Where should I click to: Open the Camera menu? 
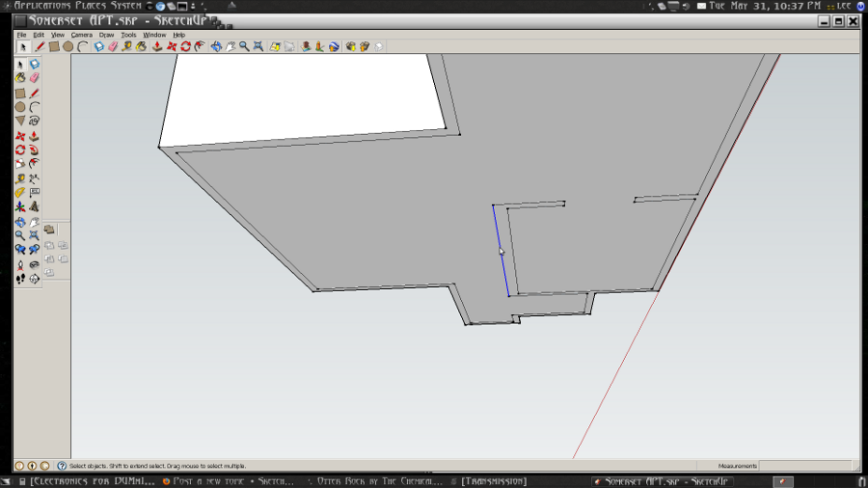pyautogui.click(x=81, y=35)
